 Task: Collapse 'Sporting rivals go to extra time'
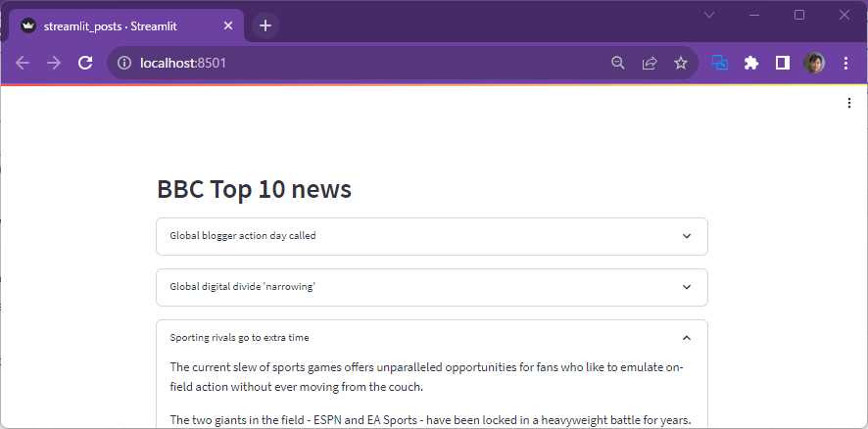(432, 338)
